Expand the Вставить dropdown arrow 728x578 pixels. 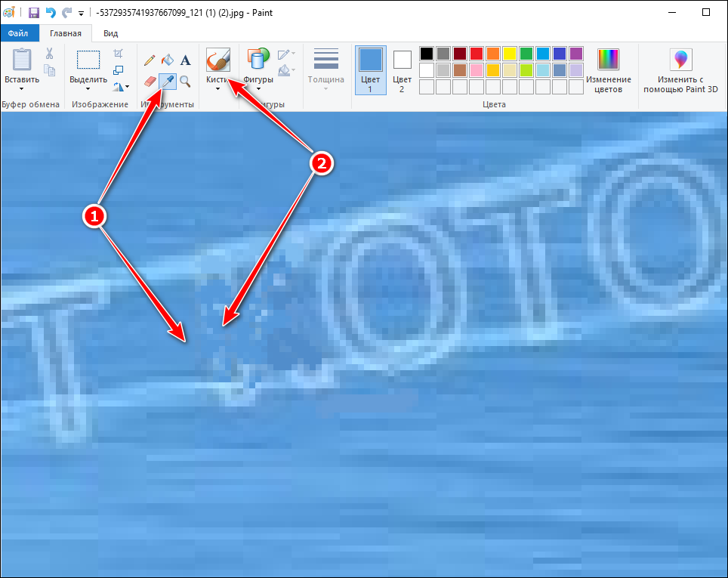tap(22, 89)
